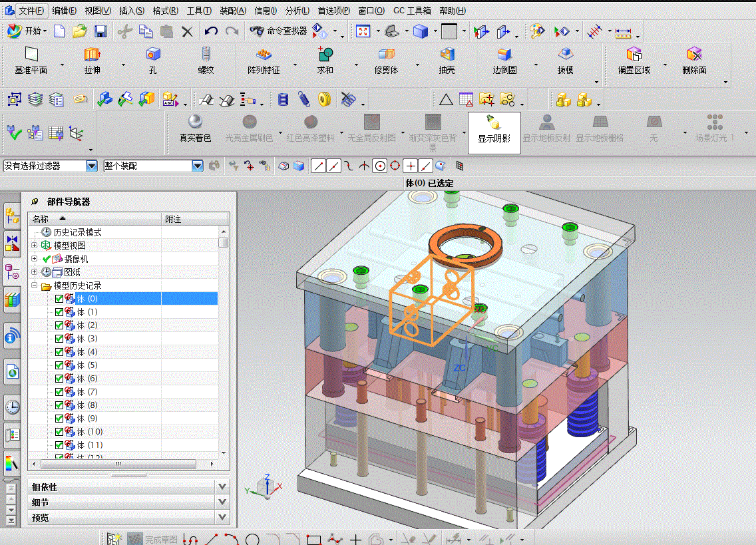Collapse the 模型历史记录 tree node
This screenshot has width=756, height=545.
[34, 285]
